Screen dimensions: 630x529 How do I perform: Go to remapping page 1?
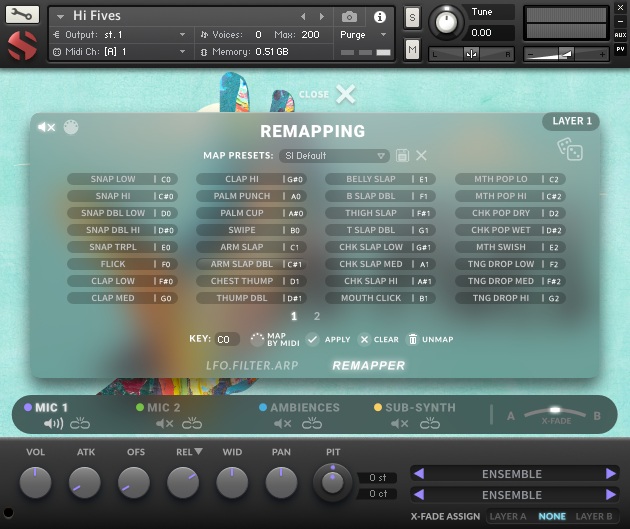(x=294, y=317)
